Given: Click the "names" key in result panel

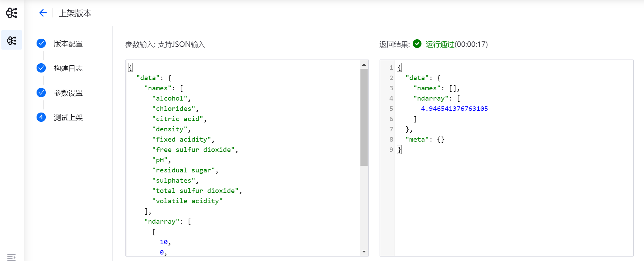Looking at the screenshot, I should coord(427,88).
